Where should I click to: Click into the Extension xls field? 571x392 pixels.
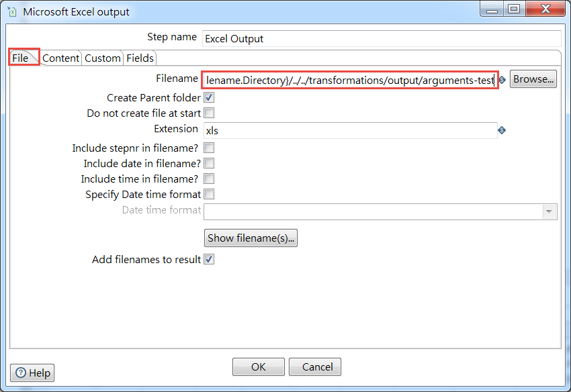tap(350, 130)
